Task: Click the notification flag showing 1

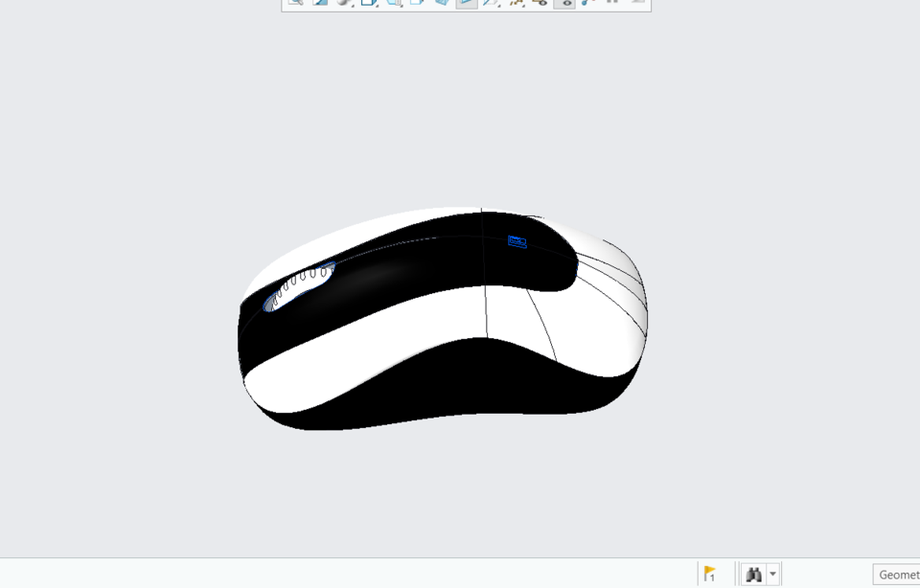Action: pos(710,573)
